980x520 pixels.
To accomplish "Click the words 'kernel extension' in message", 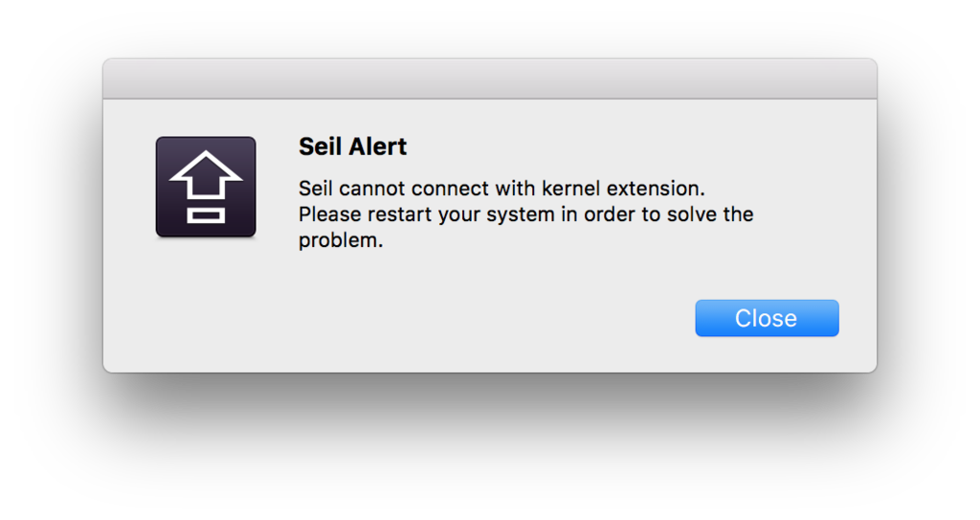I will coord(622,189).
